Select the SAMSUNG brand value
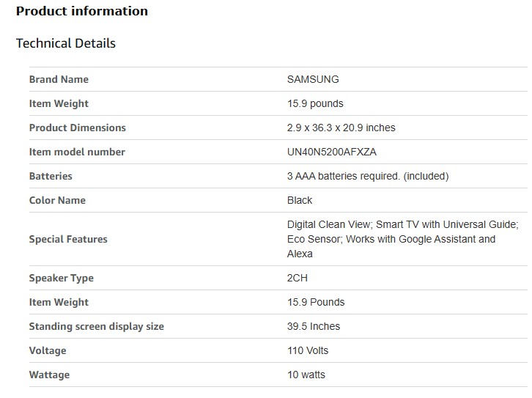The width and height of the screenshot is (532, 398). tap(313, 79)
